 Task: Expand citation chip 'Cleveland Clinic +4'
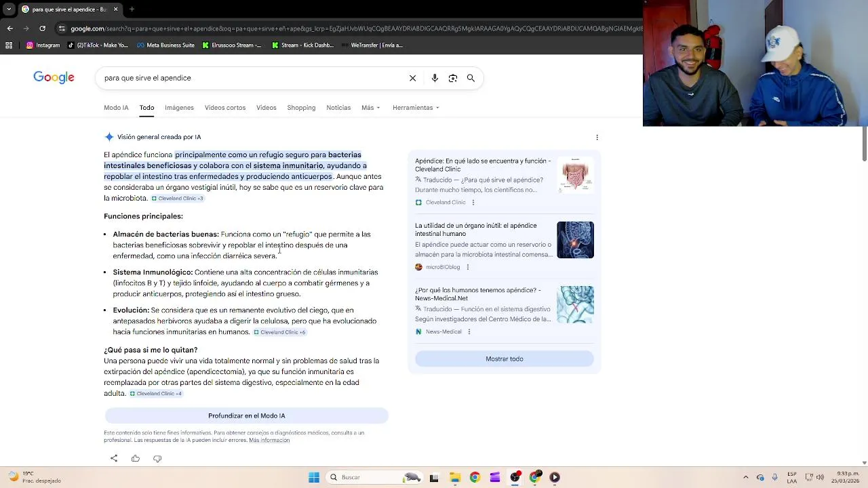157,394
